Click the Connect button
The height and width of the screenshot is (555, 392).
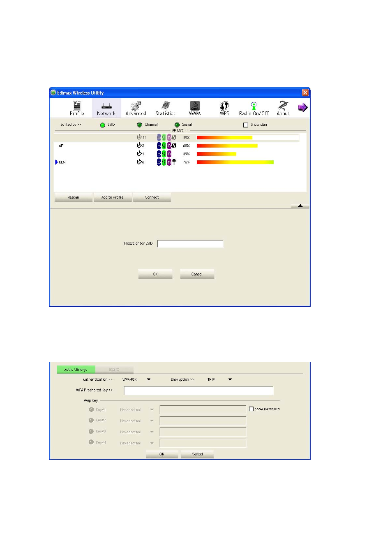[x=152, y=197]
